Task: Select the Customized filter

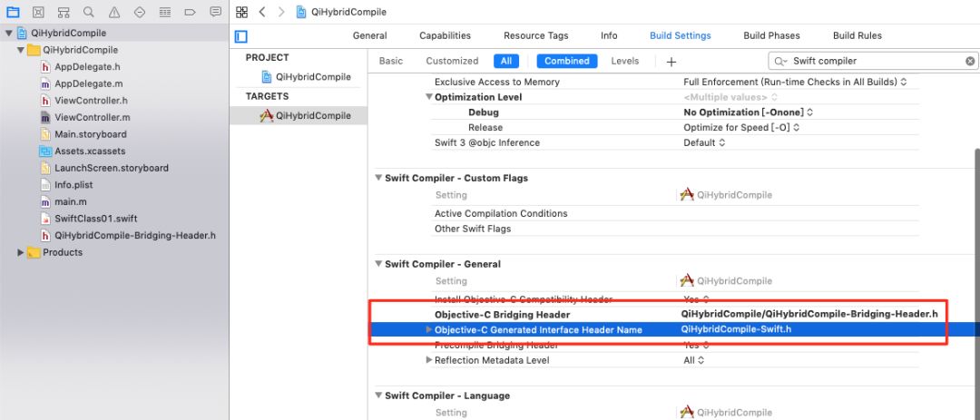Action: 452,61
